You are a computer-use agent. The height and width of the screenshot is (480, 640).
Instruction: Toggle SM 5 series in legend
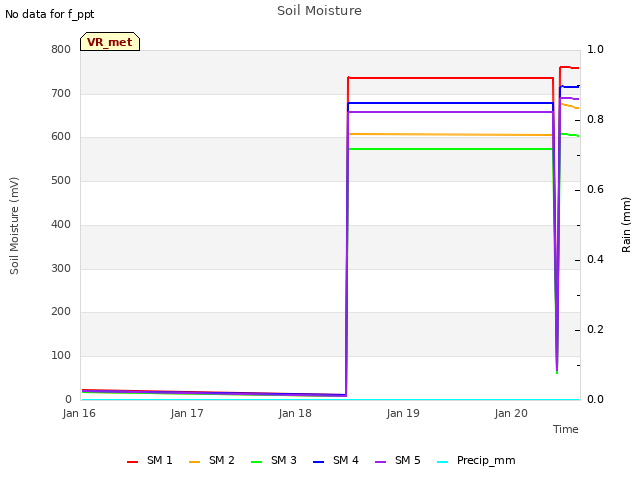click(x=398, y=460)
